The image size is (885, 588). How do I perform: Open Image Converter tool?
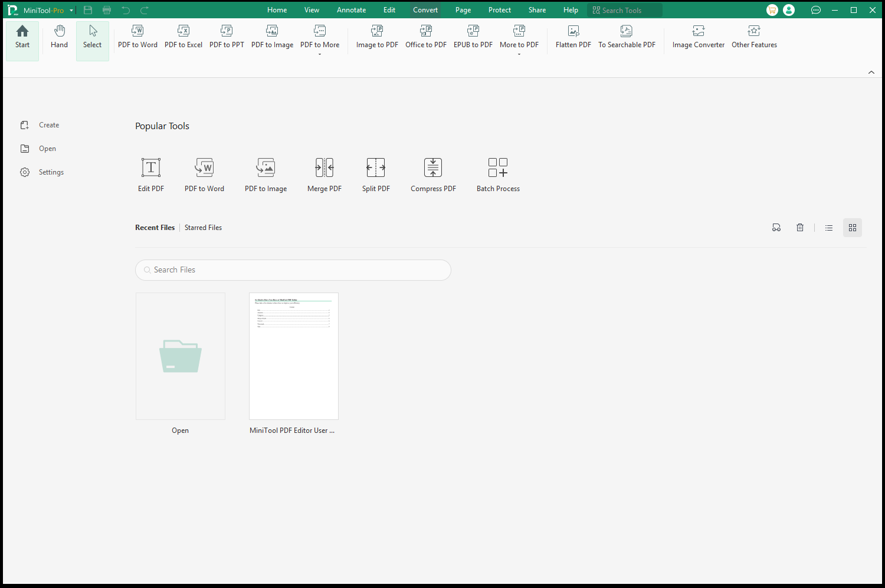[699, 37]
